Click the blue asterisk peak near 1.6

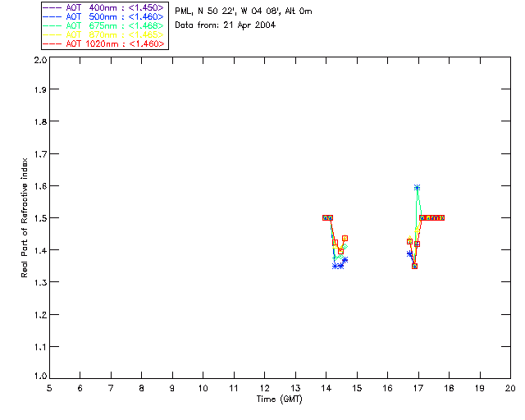[417, 188]
